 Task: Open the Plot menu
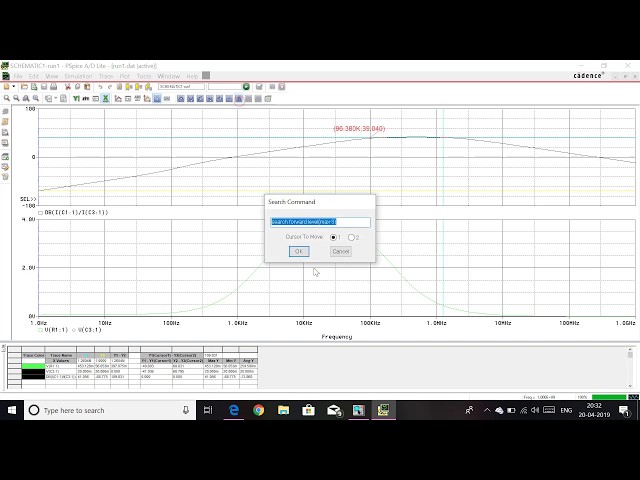click(124, 76)
